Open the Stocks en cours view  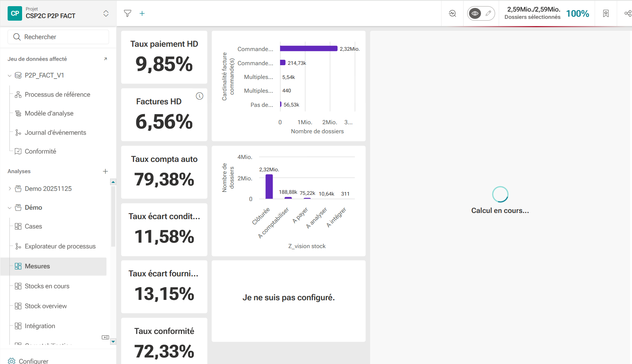47,286
